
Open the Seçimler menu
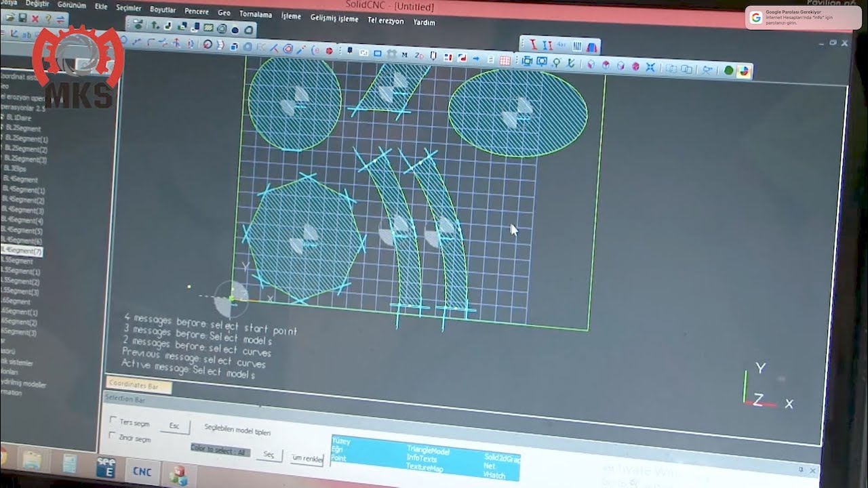[x=128, y=8]
